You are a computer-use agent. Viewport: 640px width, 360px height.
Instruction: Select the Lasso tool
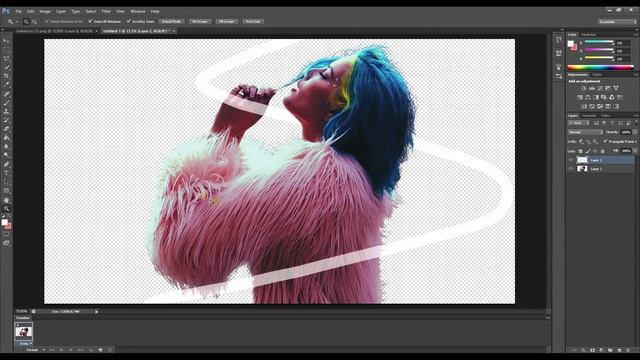point(6,58)
